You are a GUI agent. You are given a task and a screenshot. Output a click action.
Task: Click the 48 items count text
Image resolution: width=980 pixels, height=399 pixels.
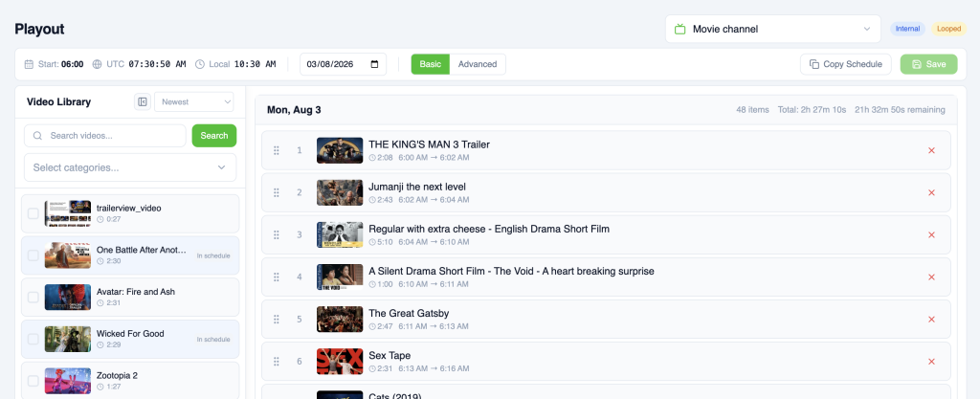[x=752, y=110]
